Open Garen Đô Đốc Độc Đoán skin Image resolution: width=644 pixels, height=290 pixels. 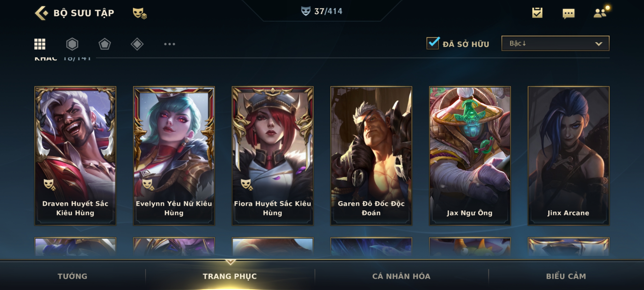(x=371, y=156)
